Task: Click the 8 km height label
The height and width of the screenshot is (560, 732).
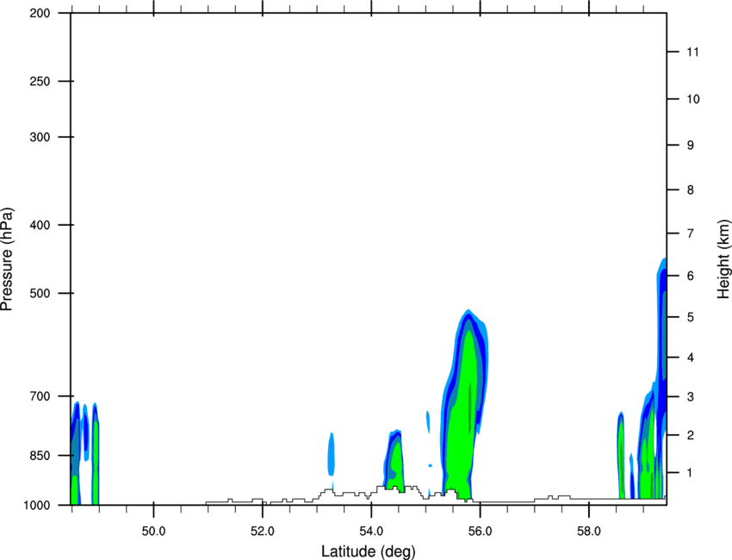Action: coord(691,190)
